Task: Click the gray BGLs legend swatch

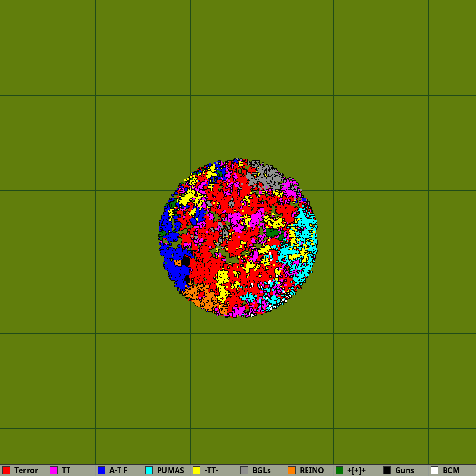Action: point(244,470)
